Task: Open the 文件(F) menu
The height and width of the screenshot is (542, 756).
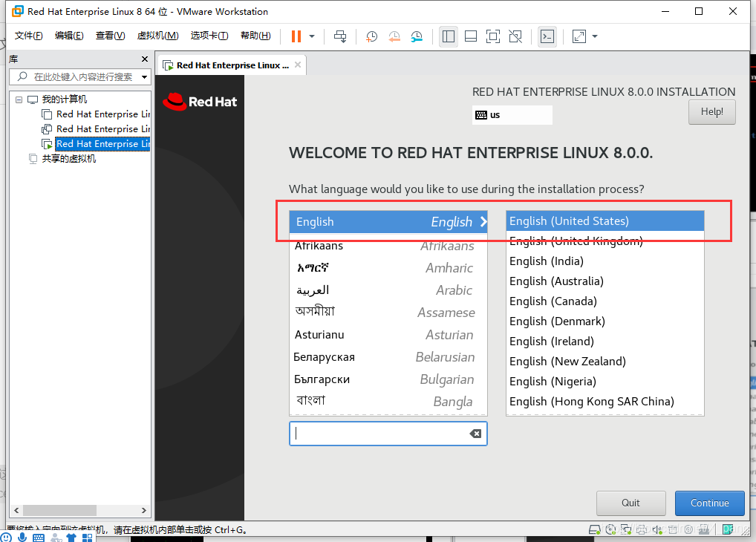Action: [x=28, y=36]
